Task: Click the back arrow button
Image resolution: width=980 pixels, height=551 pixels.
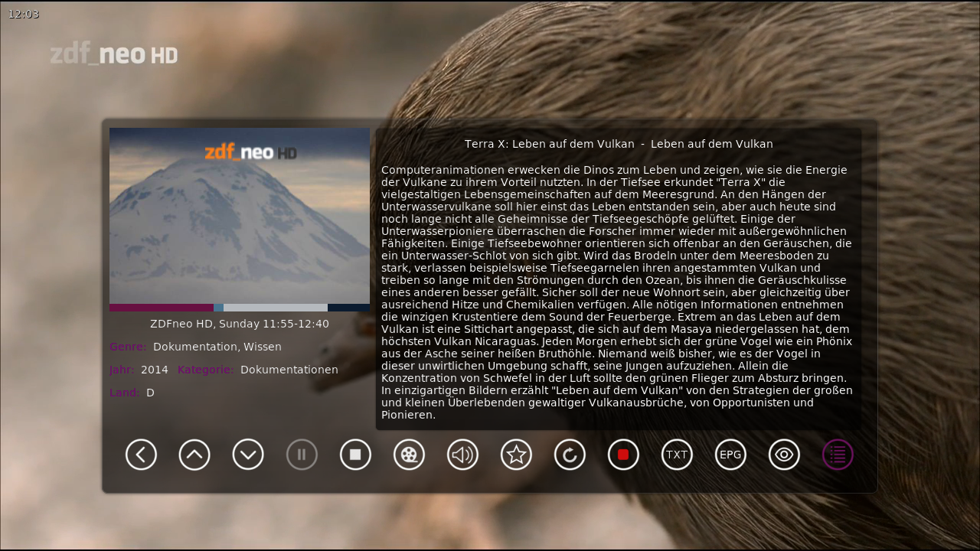Action: tap(141, 455)
